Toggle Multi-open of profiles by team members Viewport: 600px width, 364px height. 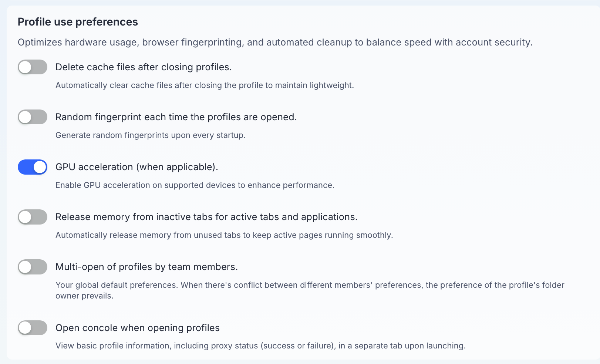(x=33, y=267)
